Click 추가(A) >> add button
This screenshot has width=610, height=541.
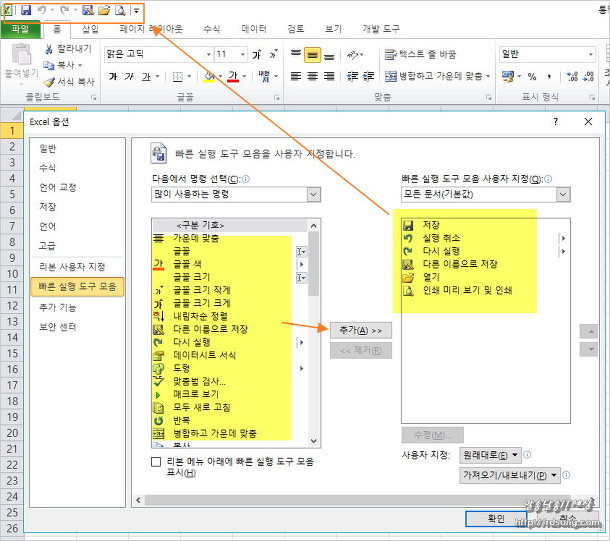(x=361, y=330)
